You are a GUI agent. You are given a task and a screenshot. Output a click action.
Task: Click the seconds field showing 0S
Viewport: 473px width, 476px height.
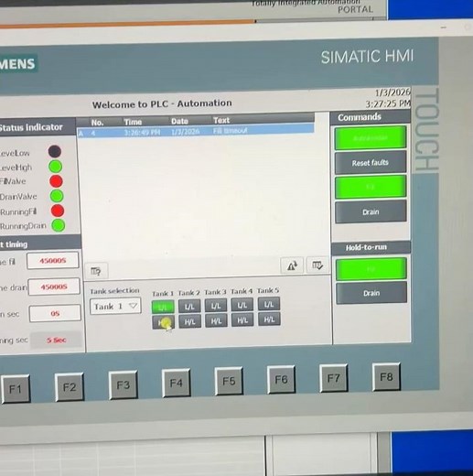coord(55,313)
